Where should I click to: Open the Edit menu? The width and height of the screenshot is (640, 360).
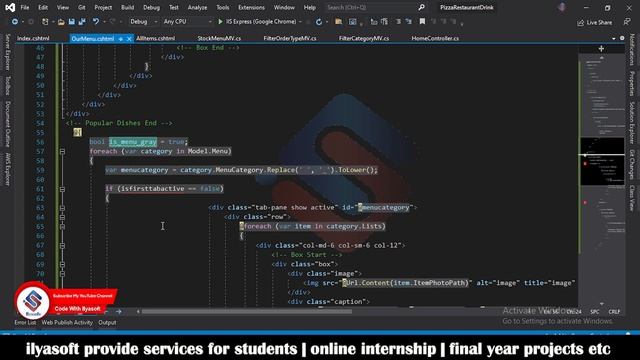[43, 7]
